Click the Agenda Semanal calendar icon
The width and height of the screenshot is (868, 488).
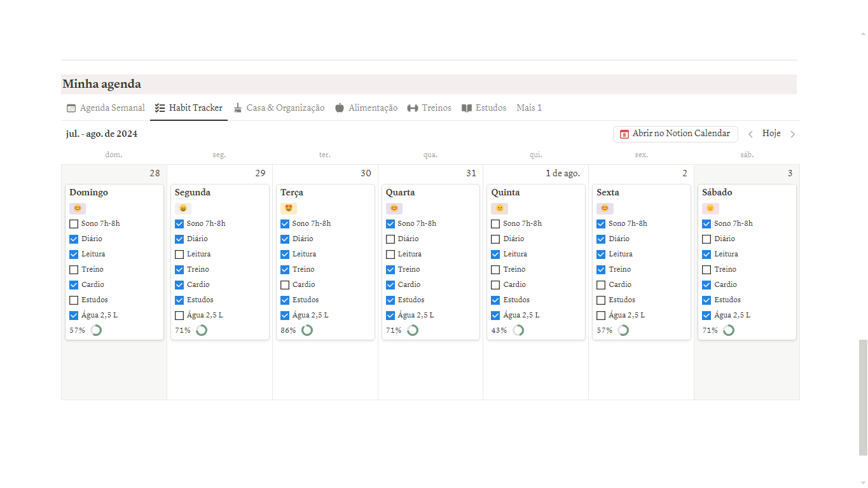coord(71,108)
